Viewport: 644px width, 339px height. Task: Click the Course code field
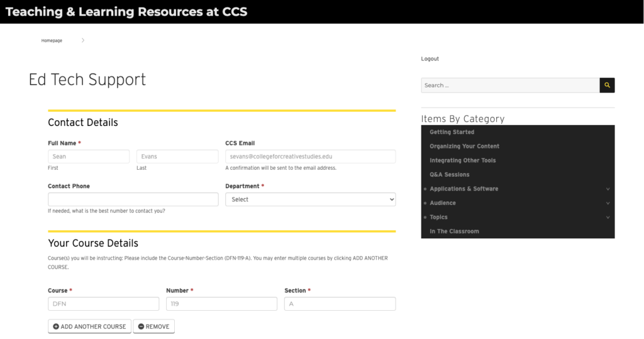(x=103, y=304)
